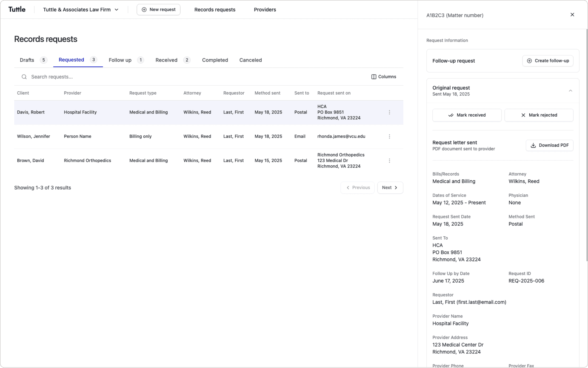The height and width of the screenshot is (368, 588).
Task: Open the three-dot menu for Wilson, Jennifer
Action: tap(389, 136)
